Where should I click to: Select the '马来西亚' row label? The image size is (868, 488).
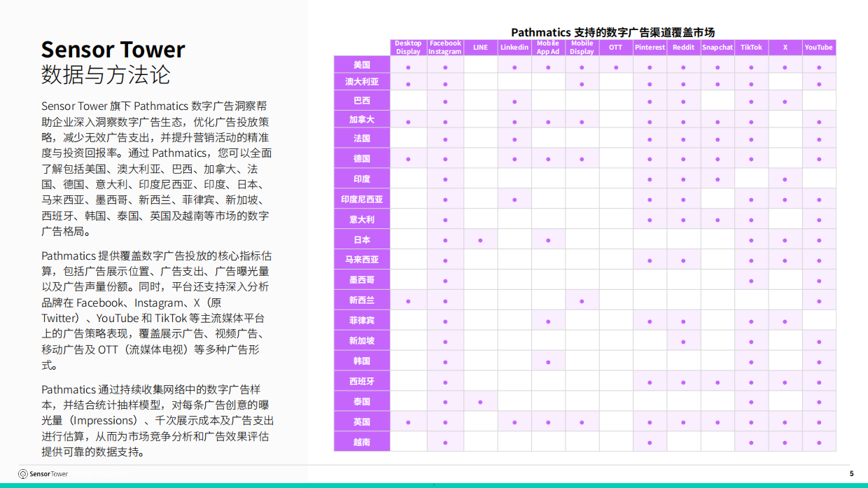pyautogui.click(x=362, y=260)
